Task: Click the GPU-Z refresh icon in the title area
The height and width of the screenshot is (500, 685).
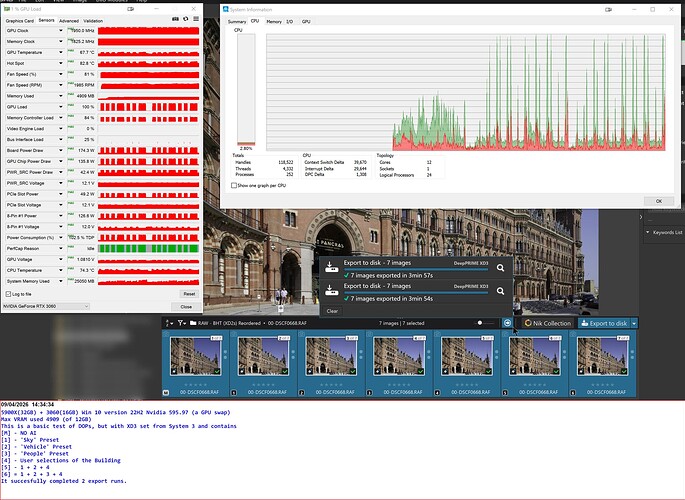Action: pos(183,19)
